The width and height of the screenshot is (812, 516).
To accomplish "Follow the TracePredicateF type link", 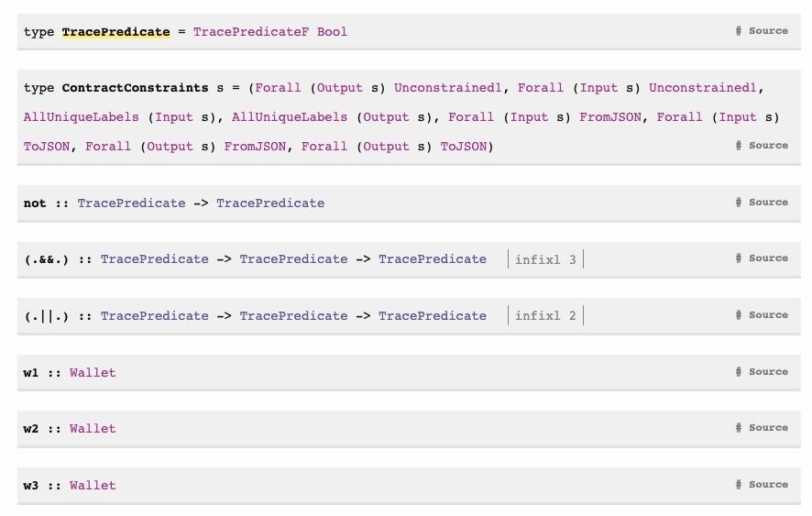I will click(250, 31).
